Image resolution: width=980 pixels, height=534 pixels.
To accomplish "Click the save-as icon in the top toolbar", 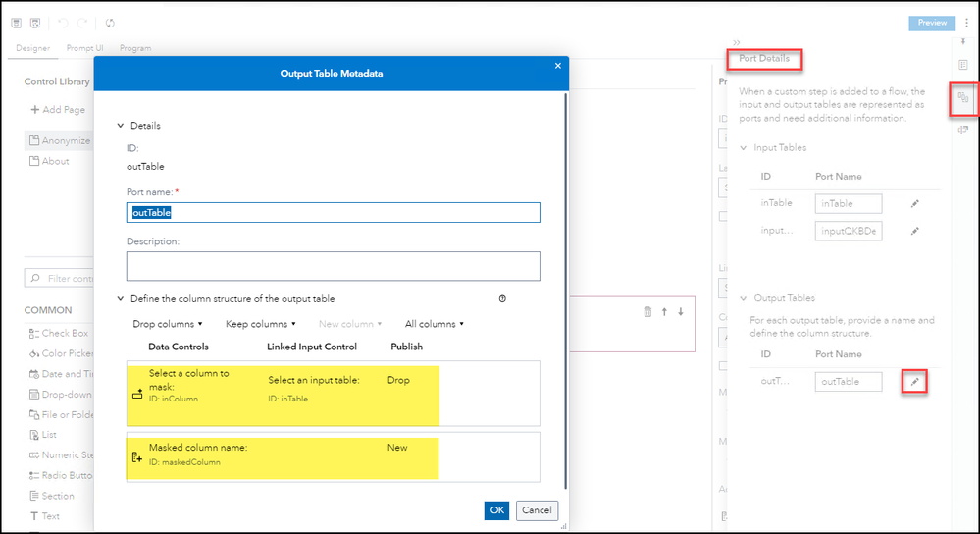I will (x=35, y=24).
